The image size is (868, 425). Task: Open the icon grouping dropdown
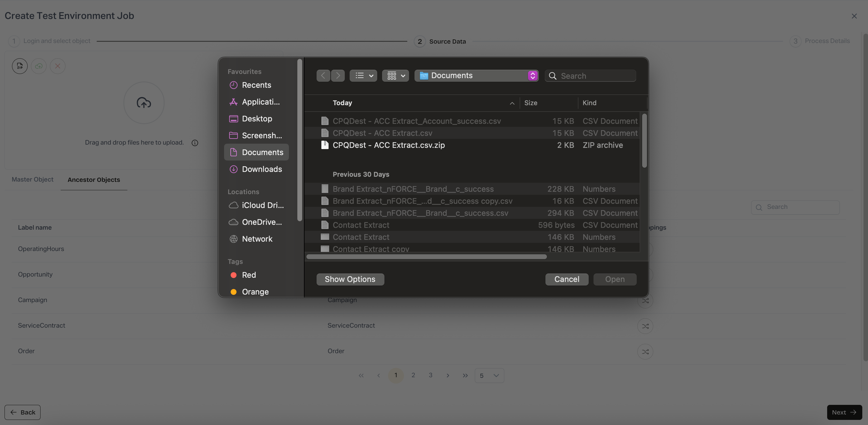(x=395, y=75)
